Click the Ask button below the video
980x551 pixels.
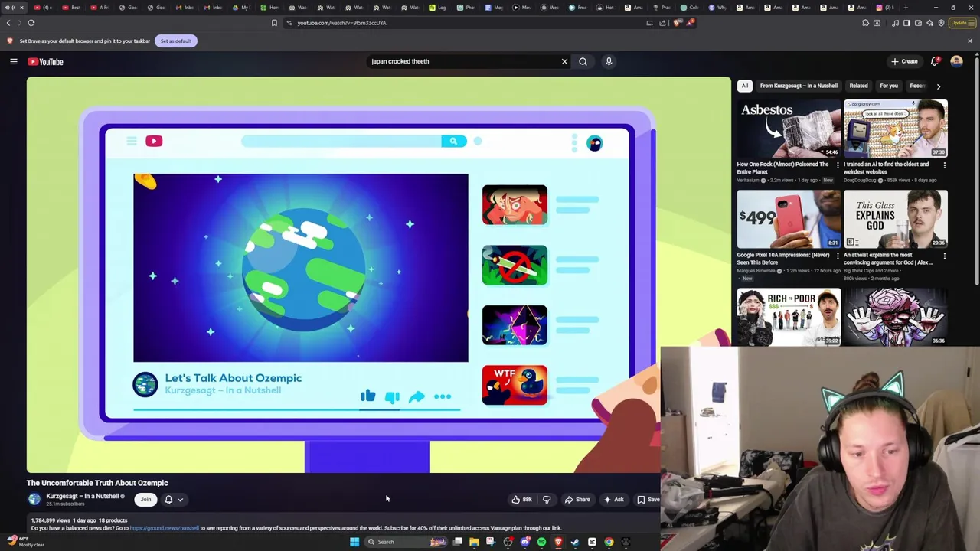click(614, 500)
